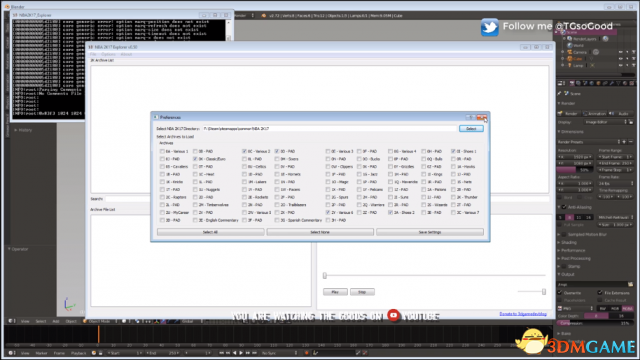640x360 pixels.
Task: Open the Render properties tab icon
Action: [x=572, y=83]
